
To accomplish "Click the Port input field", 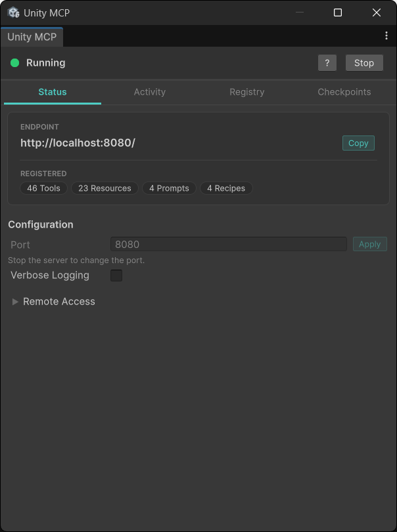I will (229, 244).
